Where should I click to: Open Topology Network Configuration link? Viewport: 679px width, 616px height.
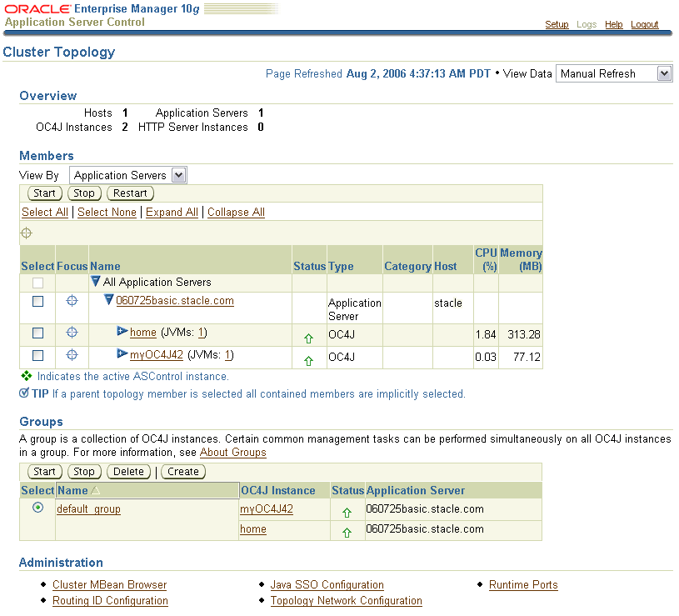[347, 601]
